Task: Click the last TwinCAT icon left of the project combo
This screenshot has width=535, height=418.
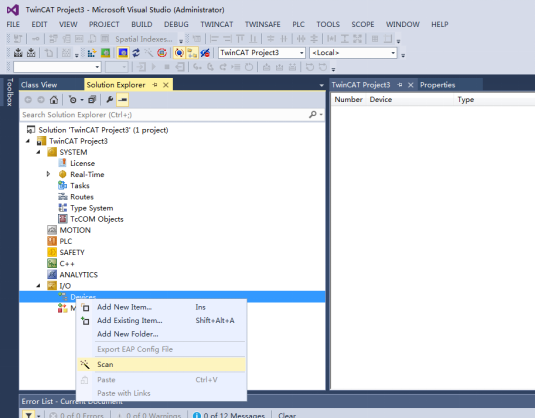Action: tap(205, 53)
